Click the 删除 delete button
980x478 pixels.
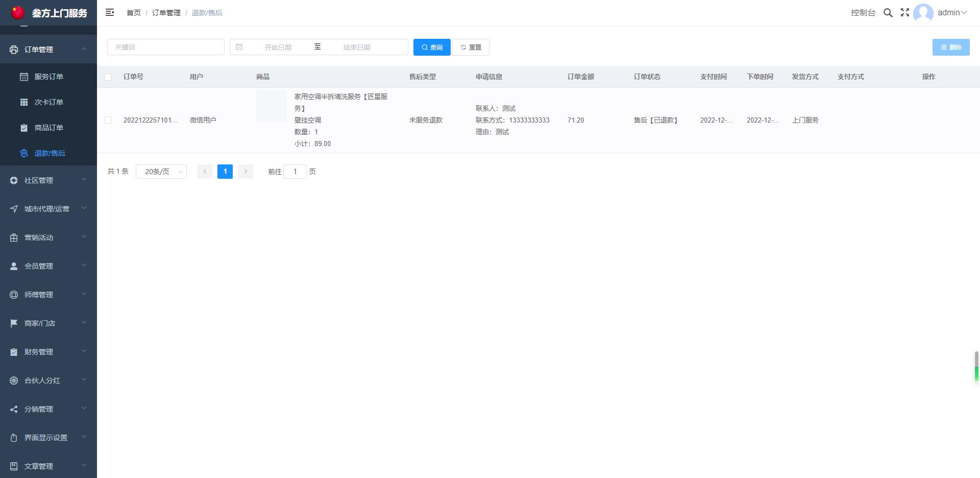[951, 47]
